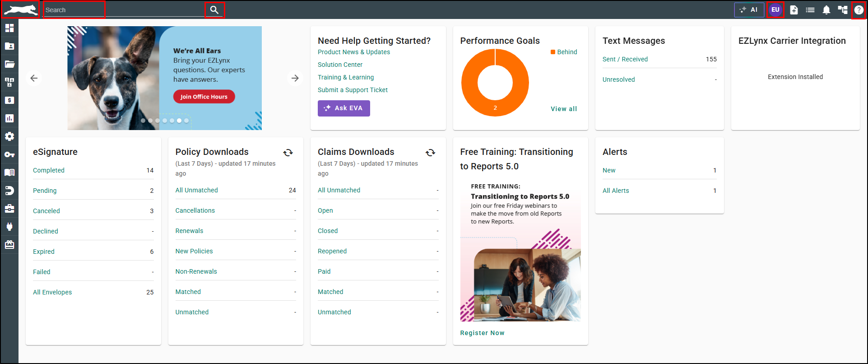
Task: Click Register Now link
Action: pos(483,333)
